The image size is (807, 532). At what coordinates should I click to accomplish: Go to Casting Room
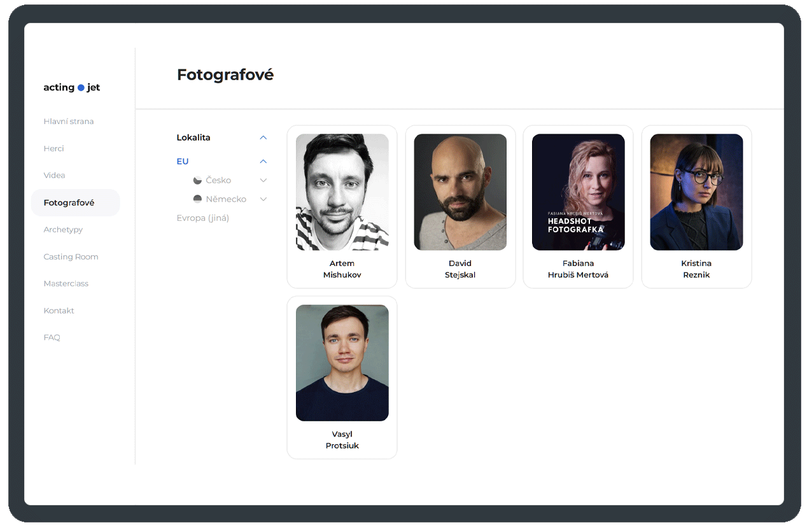tap(71, 257)
